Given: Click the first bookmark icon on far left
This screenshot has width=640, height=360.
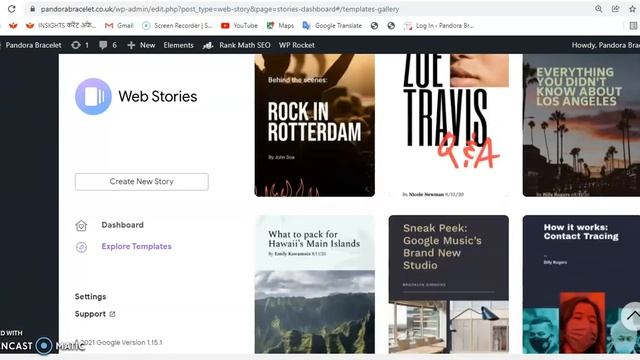Looking at the screenshot, I should [13, 25].
